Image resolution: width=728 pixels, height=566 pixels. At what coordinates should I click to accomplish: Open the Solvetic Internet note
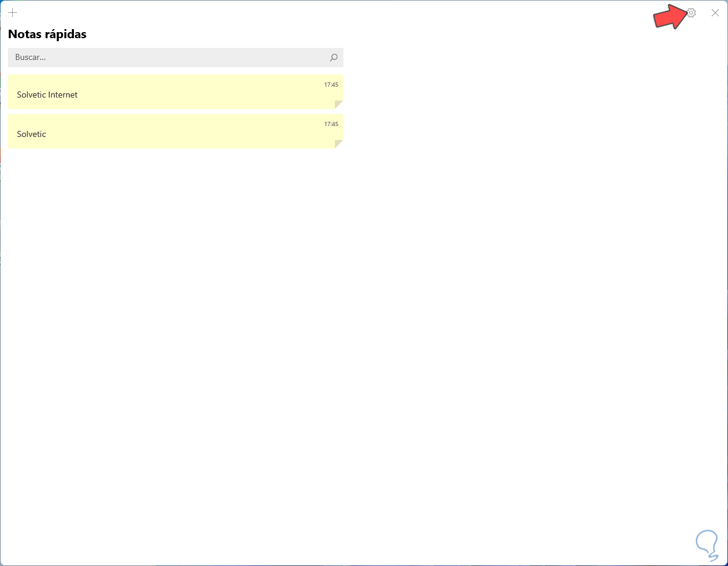(176, 92)
